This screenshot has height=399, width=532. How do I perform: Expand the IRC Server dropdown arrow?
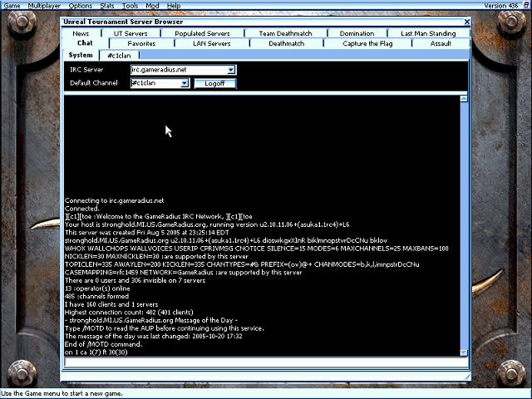click(x=231, y=70)
